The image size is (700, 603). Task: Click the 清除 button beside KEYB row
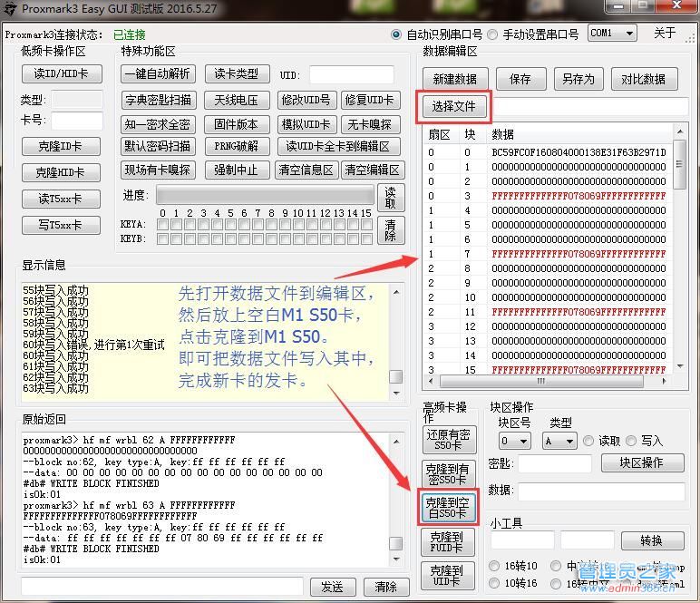tap(391, 229)
